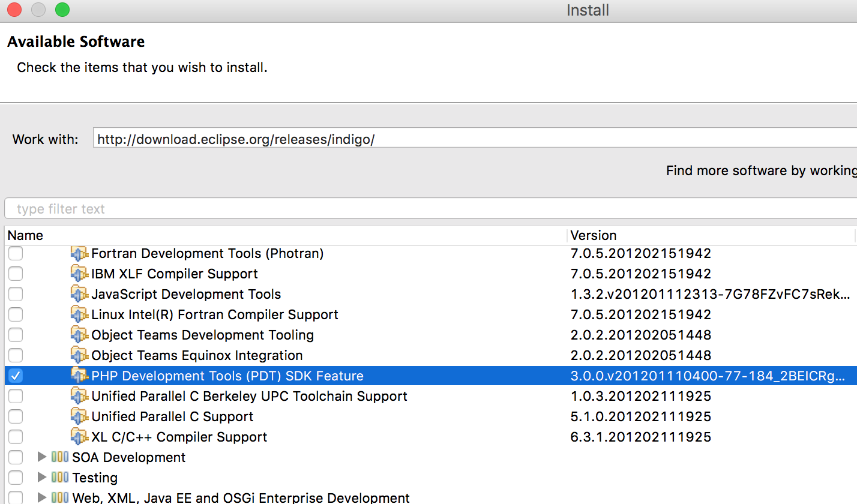Uncheck the PHP Development Tools SDK checkbox
This screenshot has width=857, height=504.
16,376
